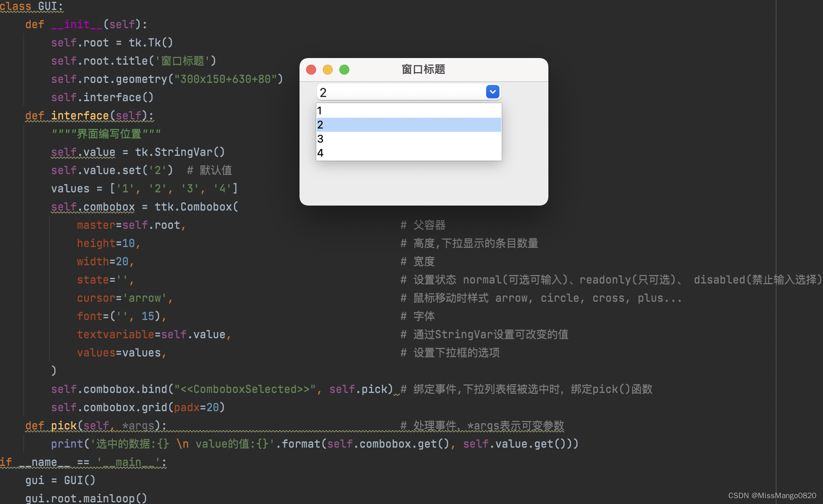Click 'self.root = tk.Tk()' code line
Screen dimensions: 823x504
(x=112, y=43)
